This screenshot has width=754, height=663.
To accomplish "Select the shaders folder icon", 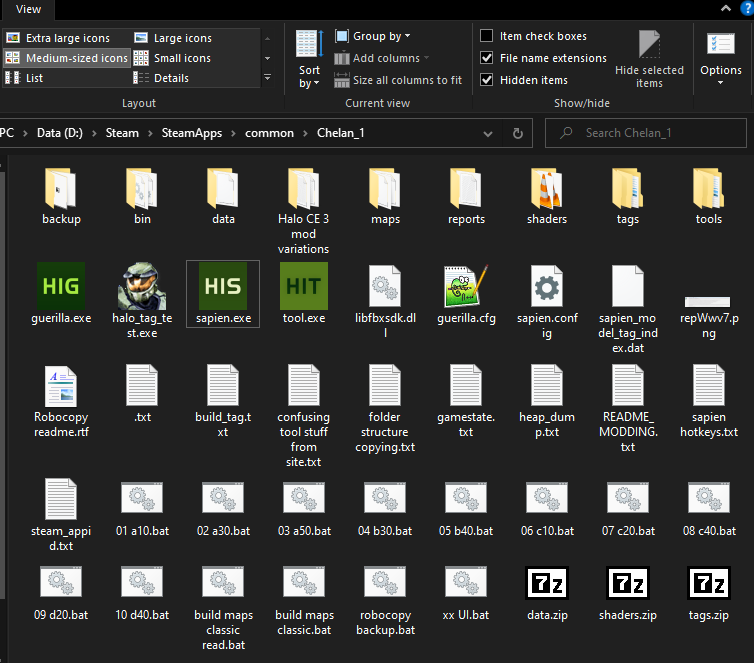I will pos(546,187).
